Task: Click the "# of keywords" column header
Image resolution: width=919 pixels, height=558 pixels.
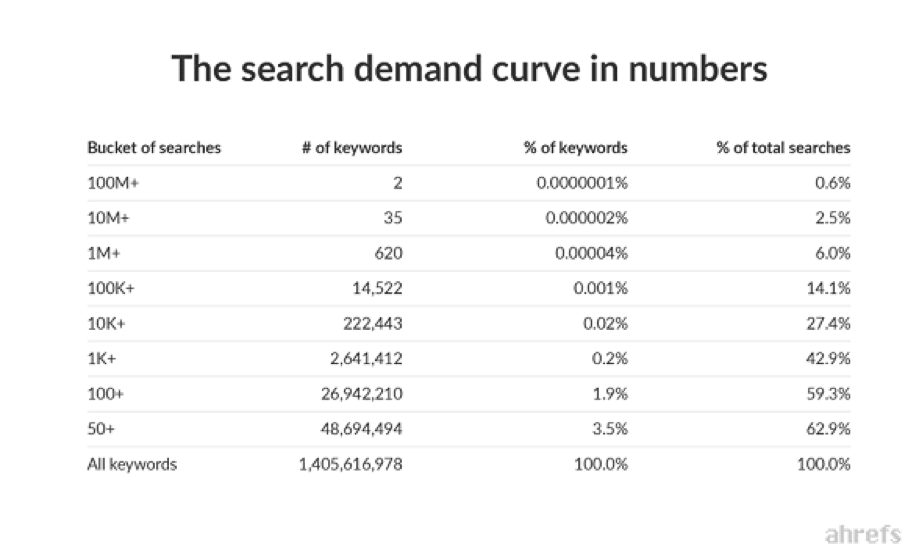Action: pos(352,148)
